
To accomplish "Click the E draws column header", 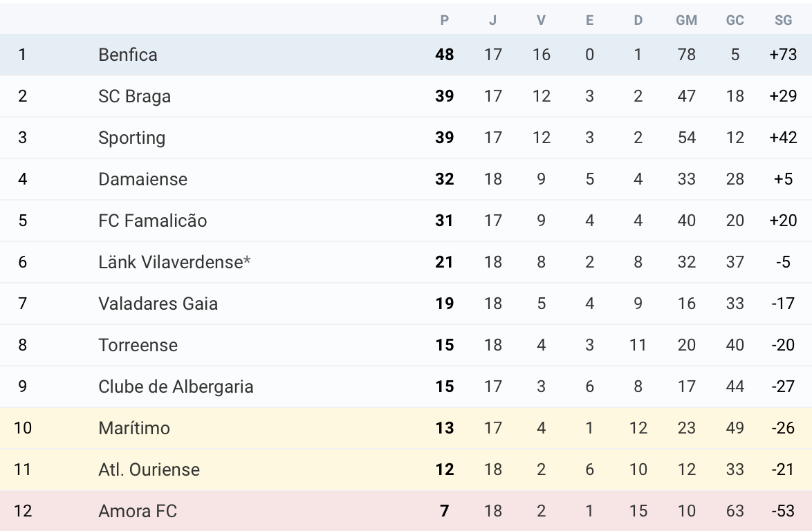I will 589,21.
